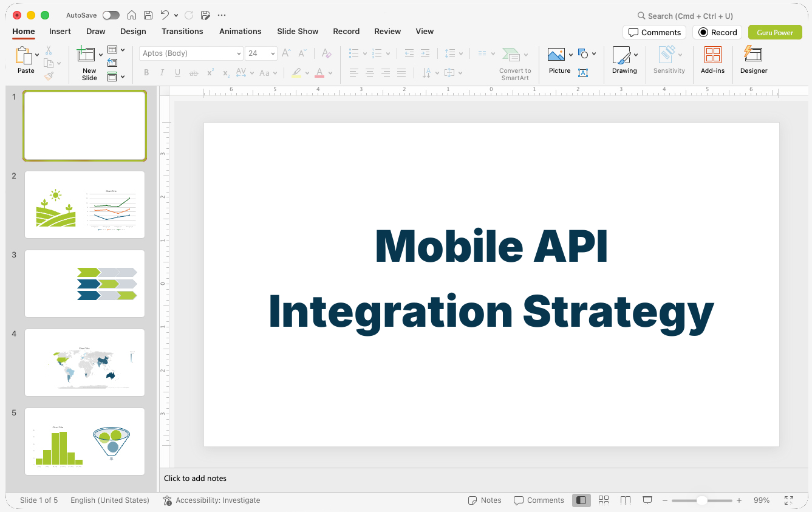
Task: Click the Paste clipboard icon
Action: click(24, 55)
